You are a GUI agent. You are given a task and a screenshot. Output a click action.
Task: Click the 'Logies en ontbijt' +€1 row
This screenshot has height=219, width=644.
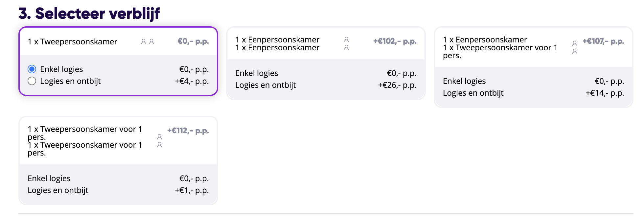tap(118, 190)
